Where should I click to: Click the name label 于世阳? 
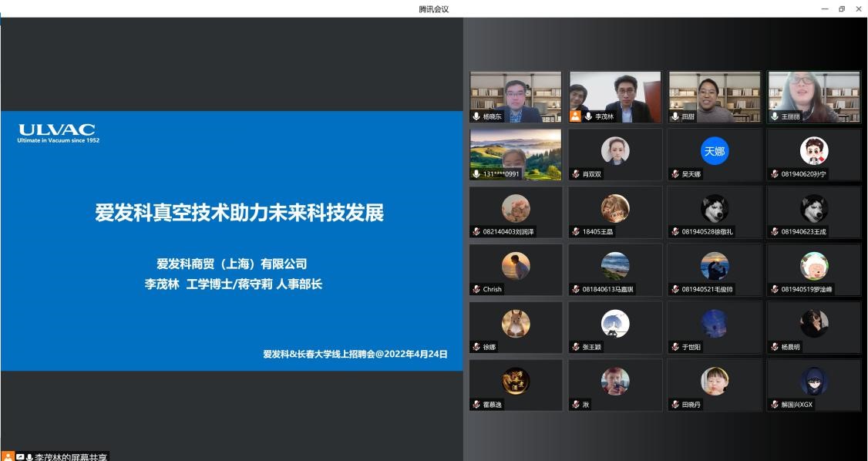tap(691, 347)
